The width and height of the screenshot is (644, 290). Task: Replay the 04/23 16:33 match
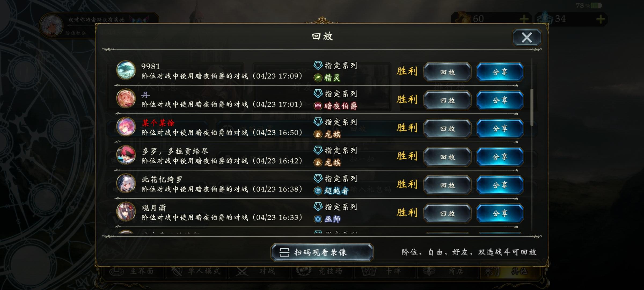pos(447,213)
